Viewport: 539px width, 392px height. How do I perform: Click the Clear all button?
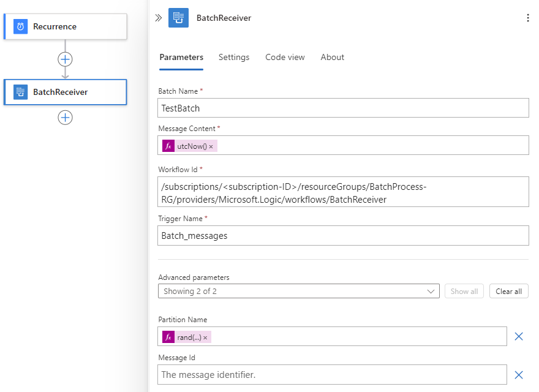[x=508, y=291]
